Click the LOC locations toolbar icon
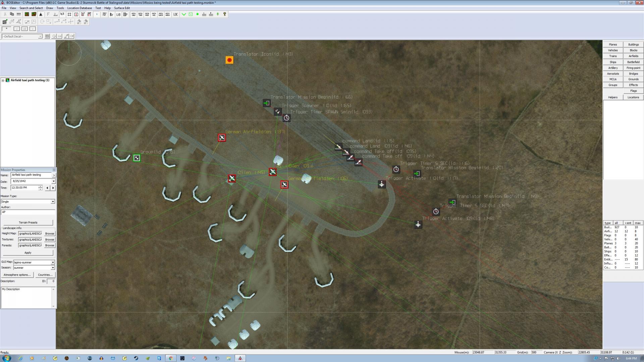The width and height of the screenshot is (644, 362). point(175,14)
